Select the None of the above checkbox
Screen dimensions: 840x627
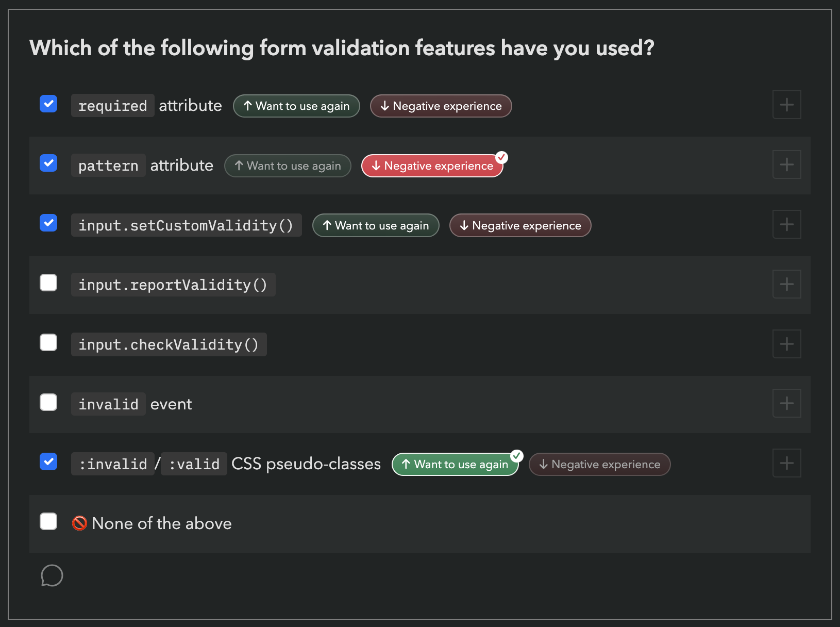point(48,521)
